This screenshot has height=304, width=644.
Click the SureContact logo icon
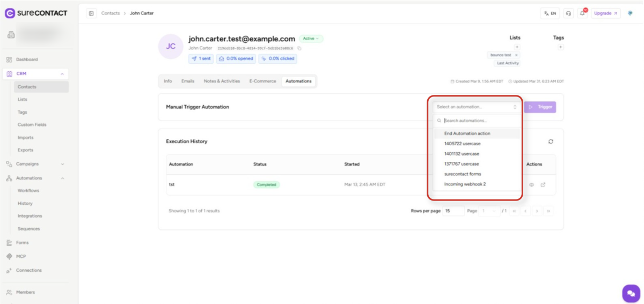click(x=10, y=13)
